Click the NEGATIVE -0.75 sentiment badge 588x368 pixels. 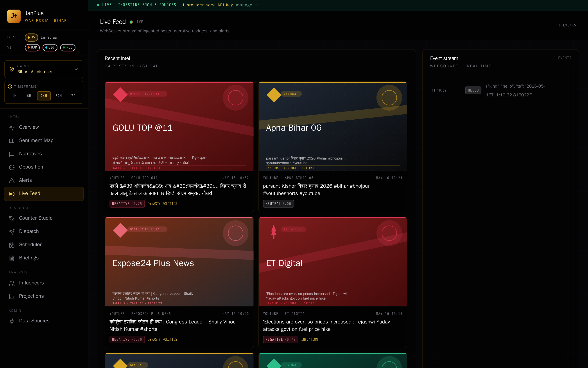(127, 204)
